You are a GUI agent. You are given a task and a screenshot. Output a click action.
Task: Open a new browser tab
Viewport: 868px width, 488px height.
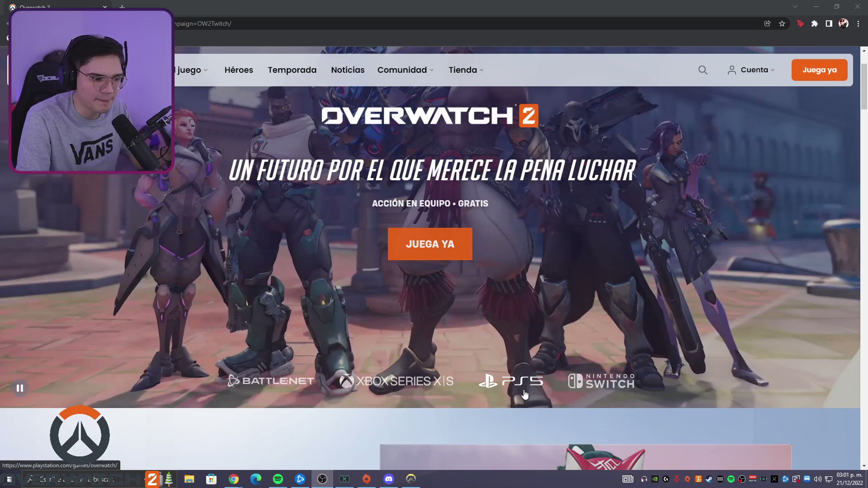click(x=122, y=6)
